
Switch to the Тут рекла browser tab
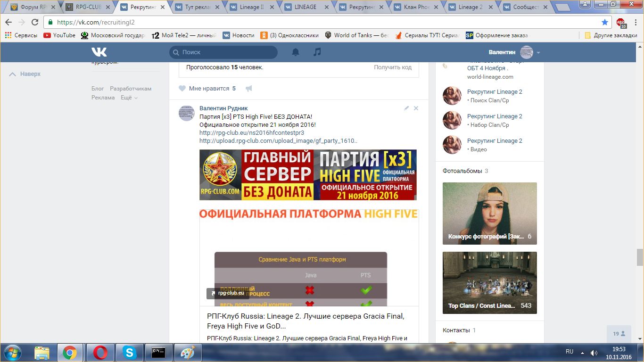pyautogui.click(x=198, y=7)
